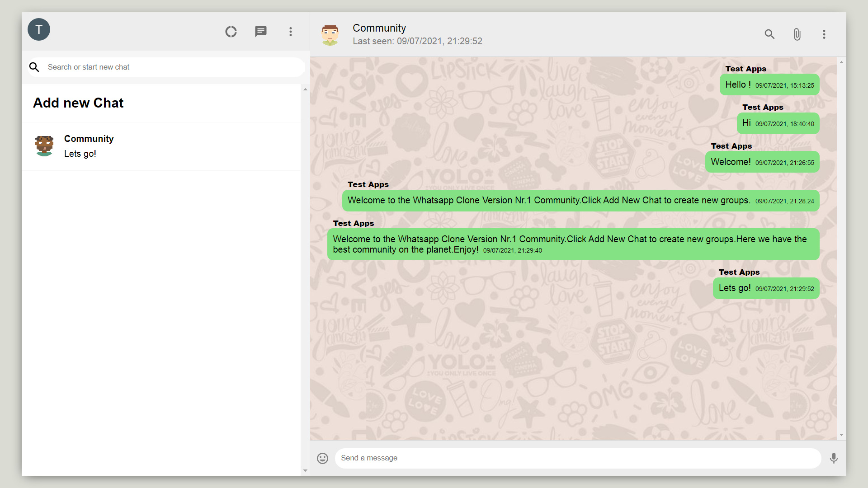Click the down arrow on the sidebar scrollbar
The height and width of the screenshot is (488, 868).
coord(306,470)
